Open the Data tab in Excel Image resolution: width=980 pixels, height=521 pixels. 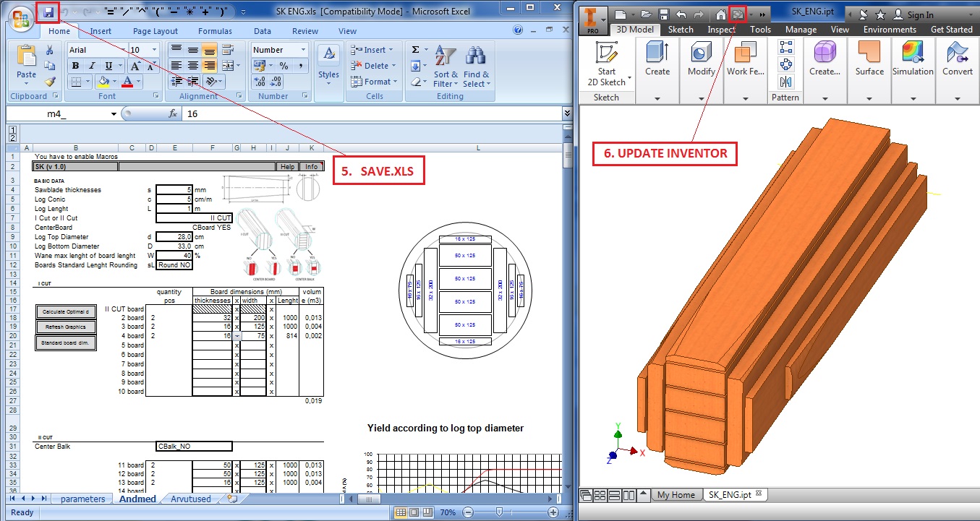[263, 31]
